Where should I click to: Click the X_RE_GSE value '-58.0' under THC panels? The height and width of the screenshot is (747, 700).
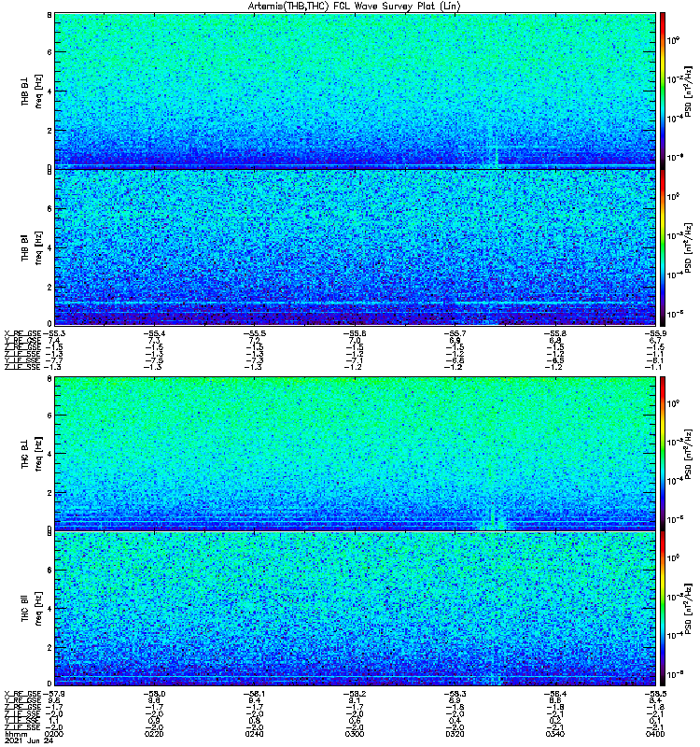pos(154,694)
